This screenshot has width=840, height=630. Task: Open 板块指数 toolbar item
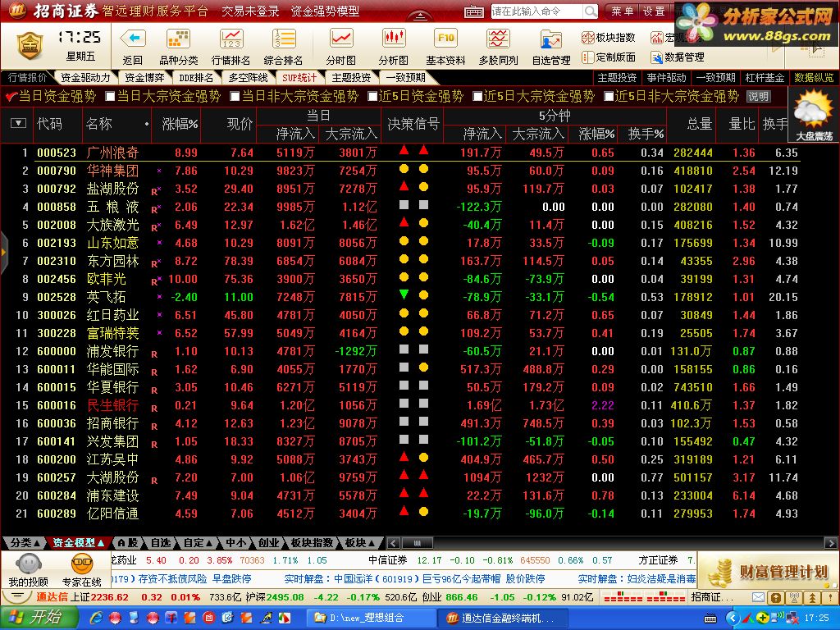(609, 37)
